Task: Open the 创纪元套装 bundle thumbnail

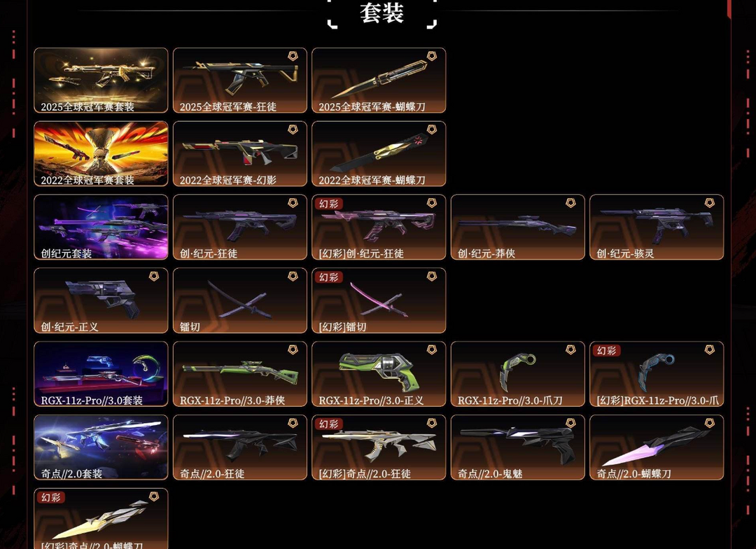Action: click(101, 227)
